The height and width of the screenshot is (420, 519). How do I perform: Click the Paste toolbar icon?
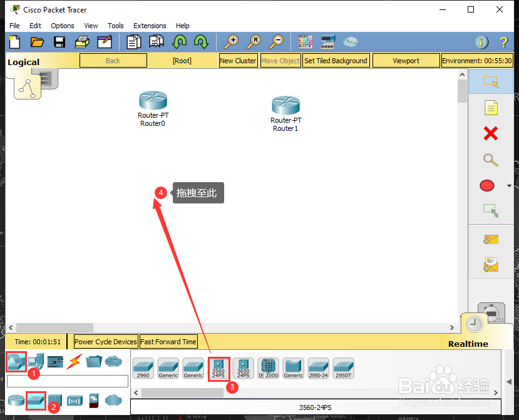[157, 42]
